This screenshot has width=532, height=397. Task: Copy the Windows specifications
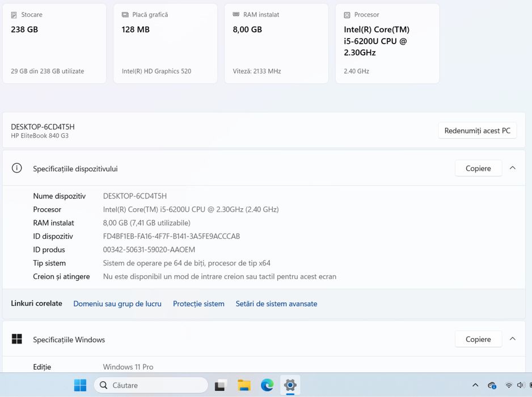[x=478, y=339]
